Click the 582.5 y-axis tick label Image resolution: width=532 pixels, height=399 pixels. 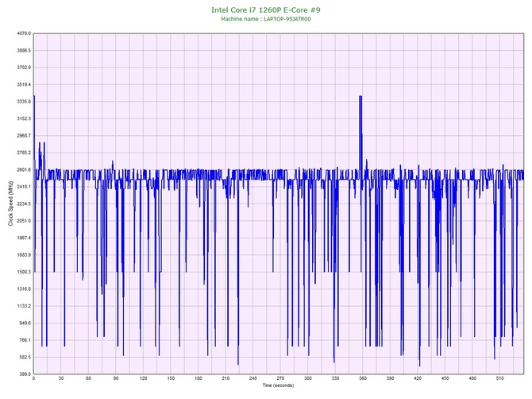(x=25, y=357)
